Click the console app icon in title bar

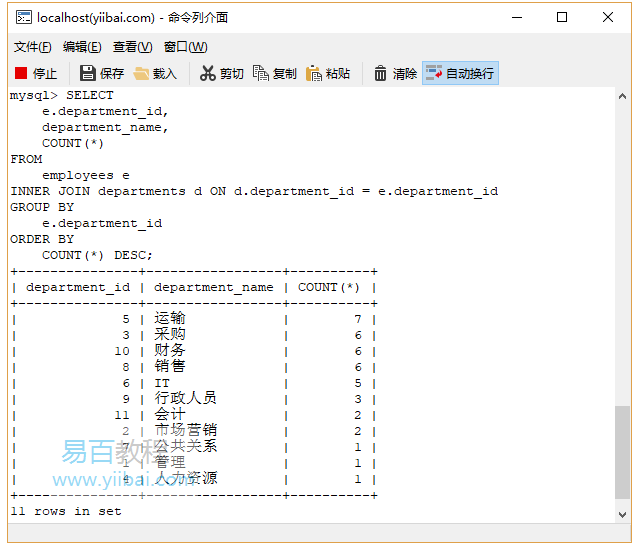click(20, 17)
